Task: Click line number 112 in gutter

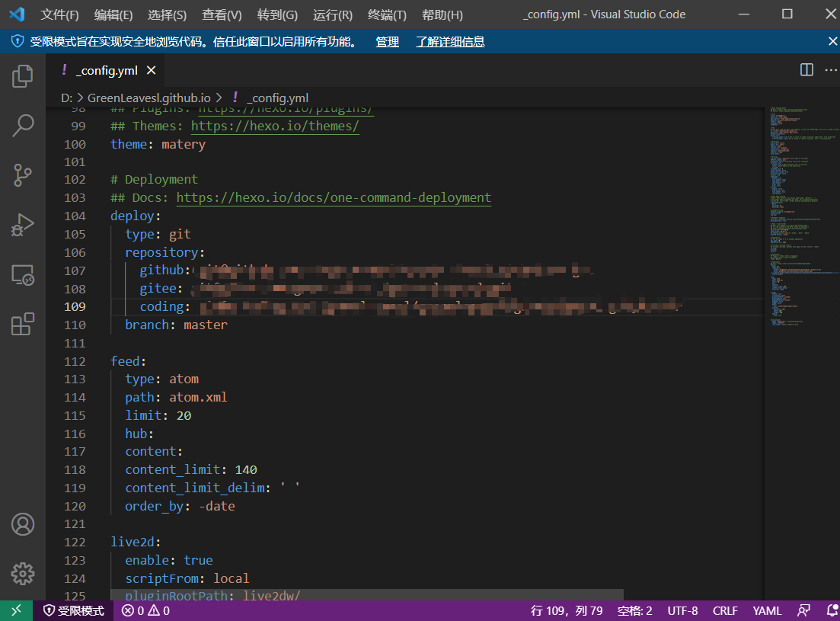Action: pos(75,361)
